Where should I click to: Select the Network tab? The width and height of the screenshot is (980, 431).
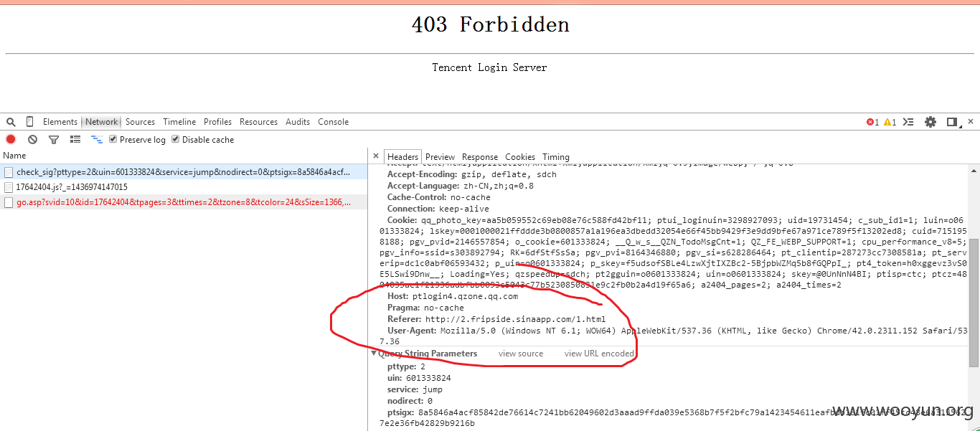(x=101, y=122)
